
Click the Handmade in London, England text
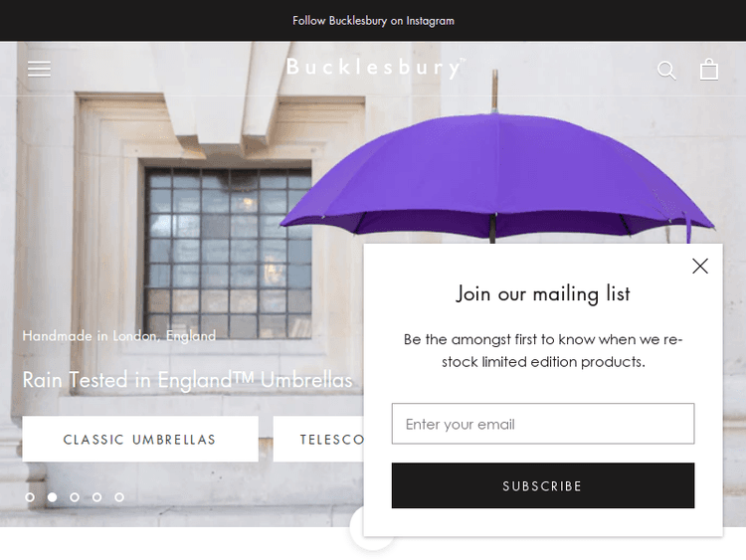point(119,336)
